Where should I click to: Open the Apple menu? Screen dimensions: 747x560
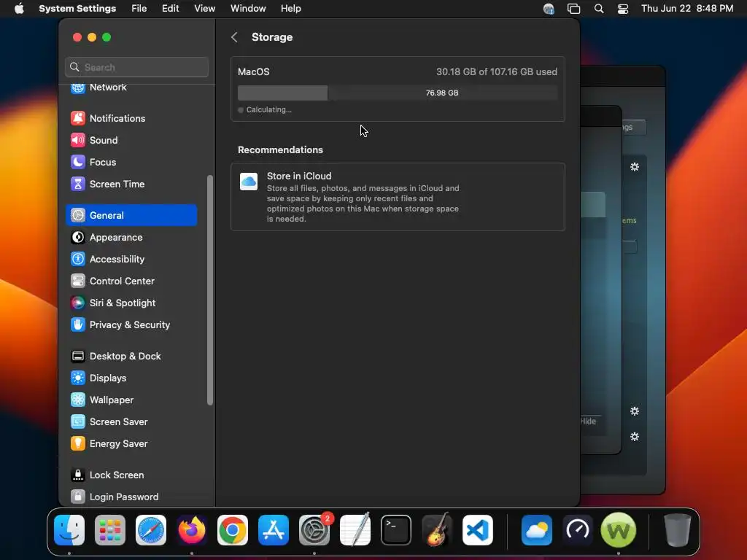[x=19, y=9]
